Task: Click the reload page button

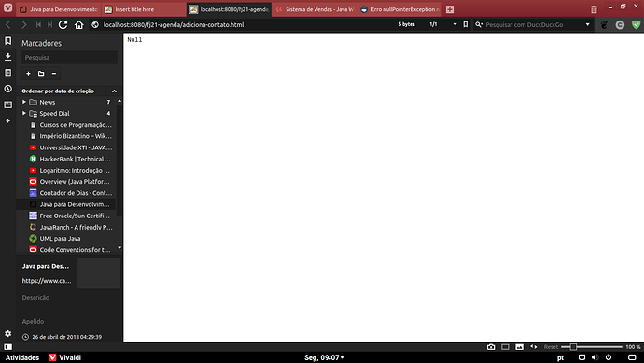Action: [63, 24]
